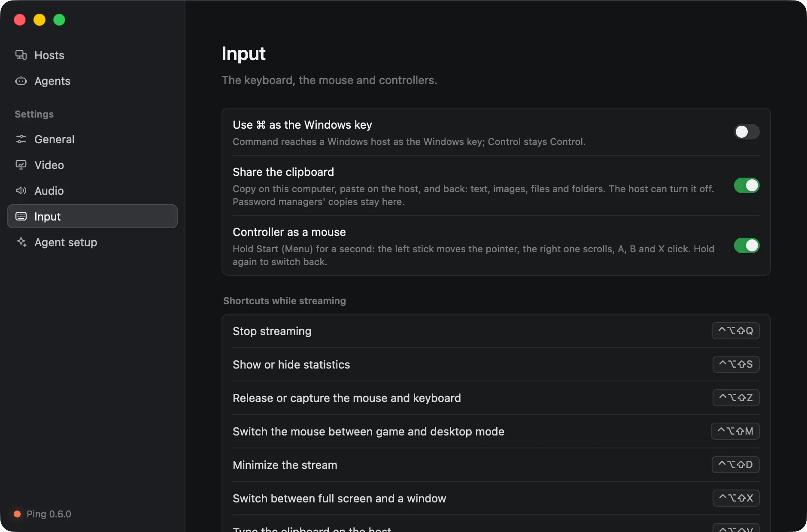Edit the Minimize the stream shortcut ⌃⌥⇧D
Screen dimensions: 807x532
735,465
